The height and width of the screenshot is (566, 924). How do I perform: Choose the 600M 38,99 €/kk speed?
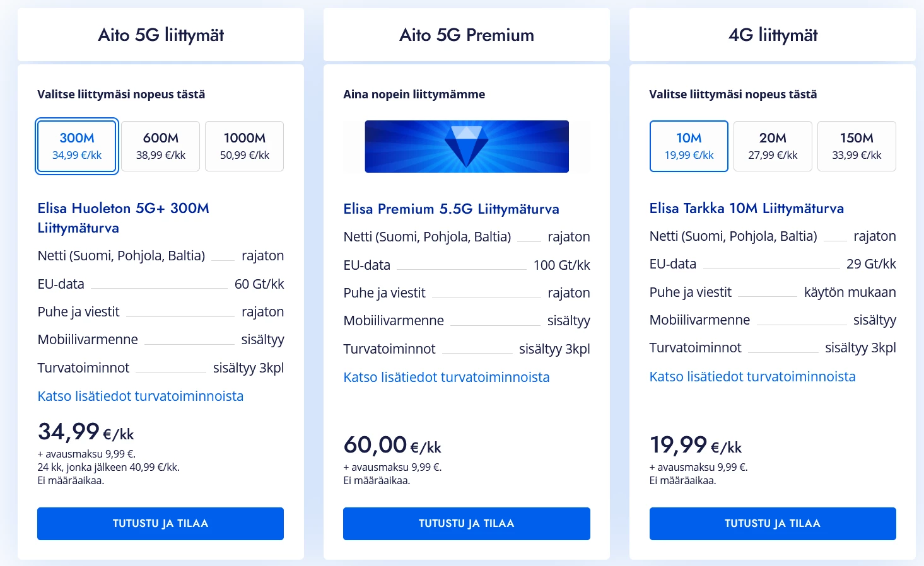(161, 146)
